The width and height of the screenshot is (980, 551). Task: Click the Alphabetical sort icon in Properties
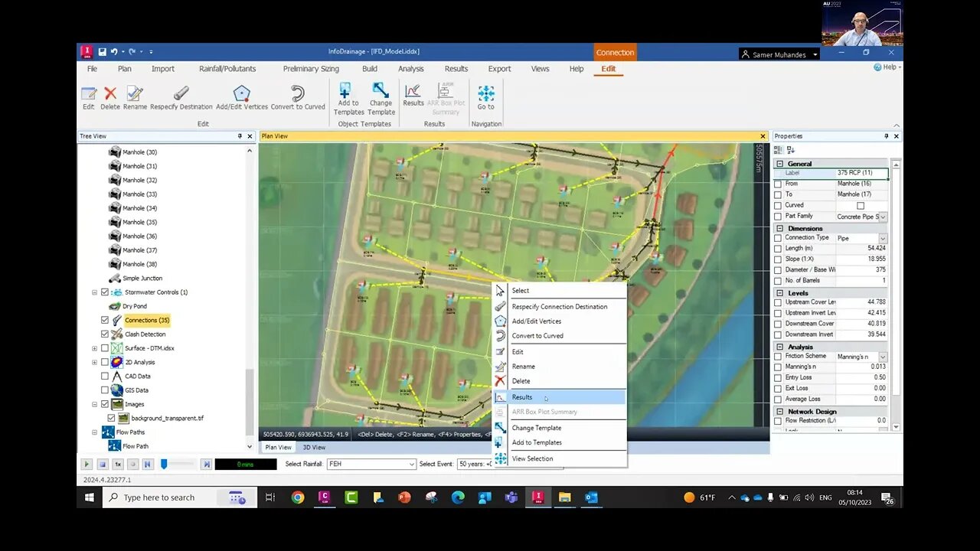coord(791,150)
